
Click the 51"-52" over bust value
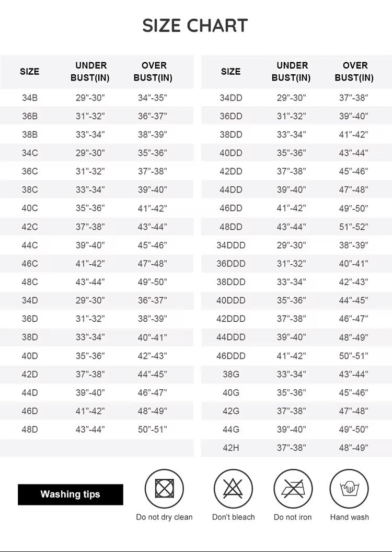click(354, 227)
